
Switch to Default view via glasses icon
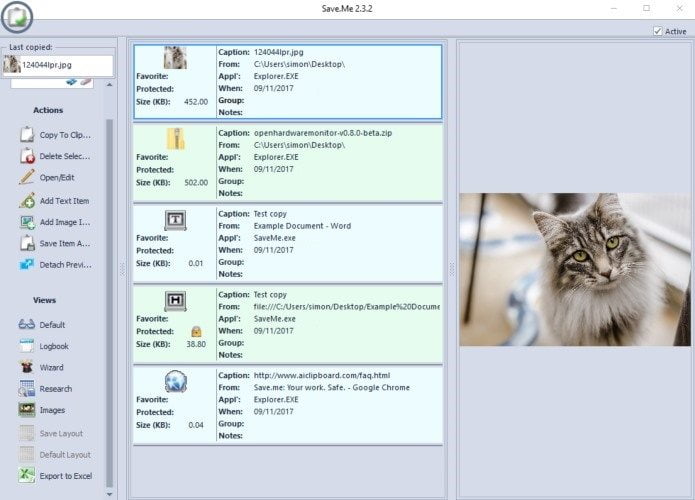click(x=27, y=324)
